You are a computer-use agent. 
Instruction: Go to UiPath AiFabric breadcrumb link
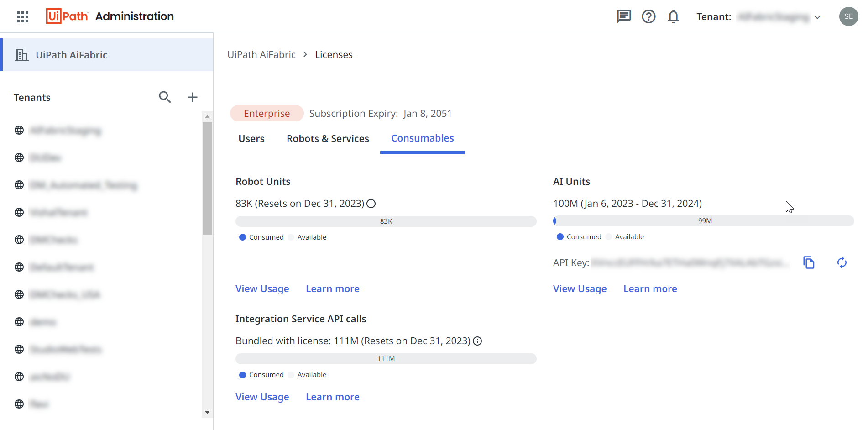(x=261, y=55)
